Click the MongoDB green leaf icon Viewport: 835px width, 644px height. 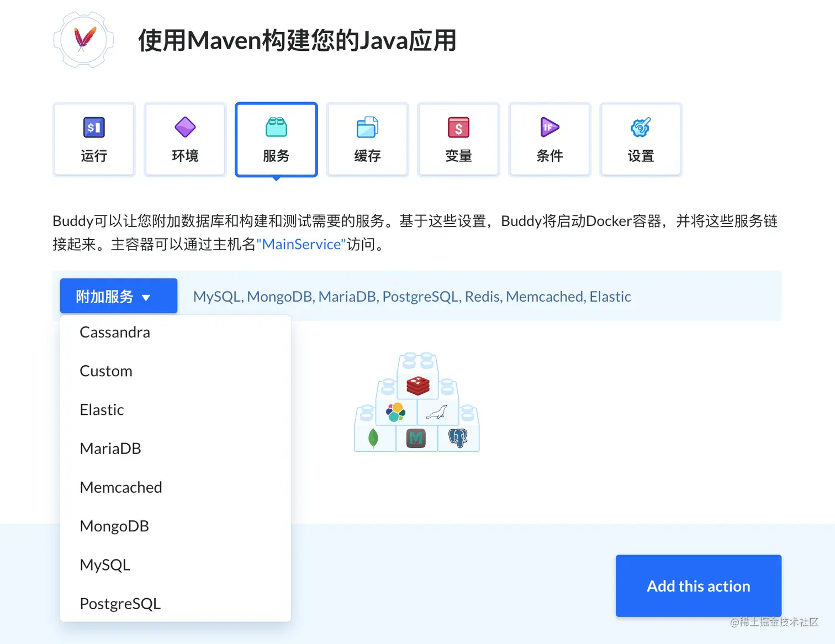pyautogui.click(x=373, y=439)
